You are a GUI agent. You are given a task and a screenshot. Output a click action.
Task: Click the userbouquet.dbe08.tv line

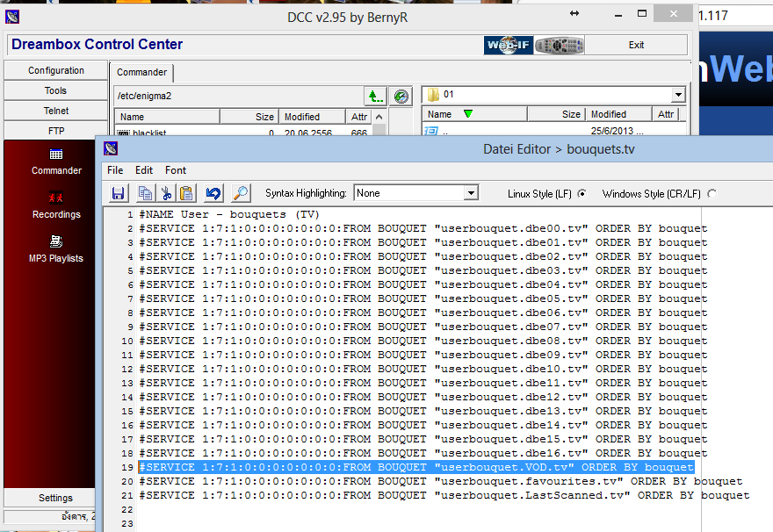pos(423,341)
